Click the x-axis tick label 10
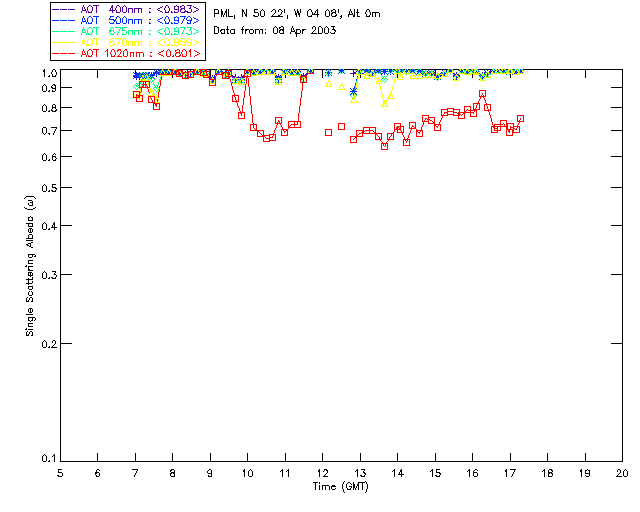The image size is (640, 512). [x=247, y=473]
